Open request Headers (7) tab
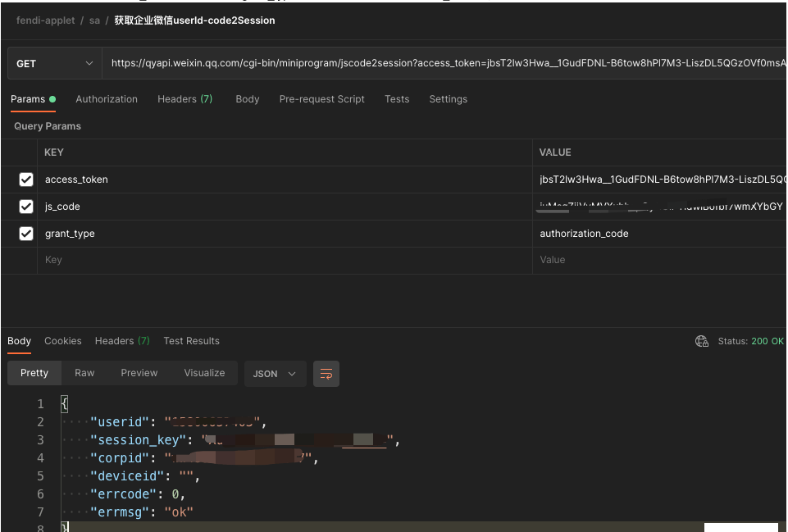Image resolution: width=788 pixels, height=532 pixels. 185,99
